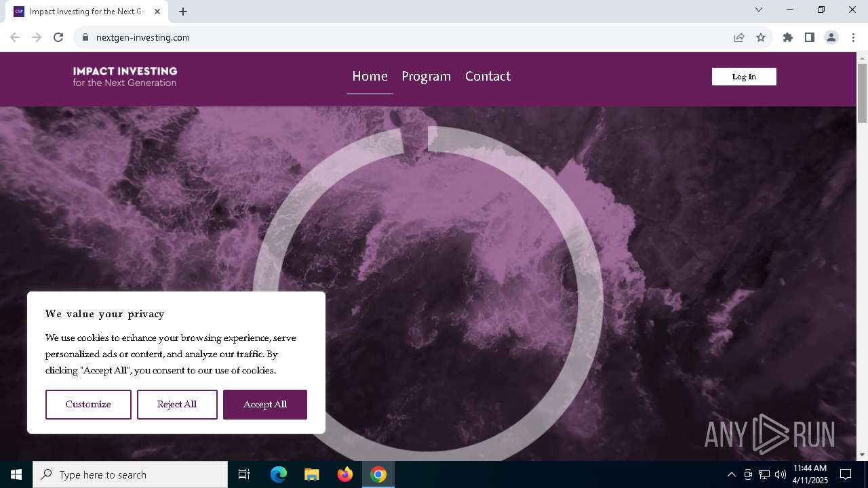Select the Chrome taskbar icon
Image resolution: width=868 pixels, height=488 pixels.
[378, 474]
